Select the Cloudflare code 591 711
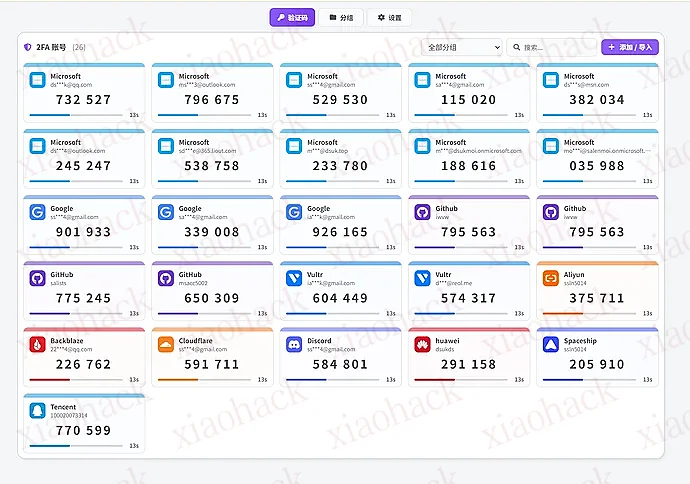 [212, 364]
